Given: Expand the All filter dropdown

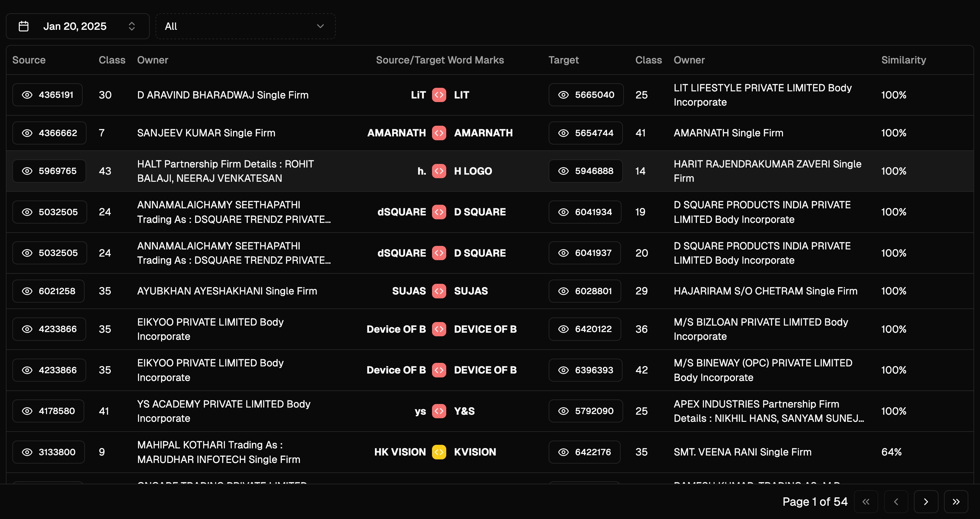Looking at the screenshot, I should (x=245, y=26).
